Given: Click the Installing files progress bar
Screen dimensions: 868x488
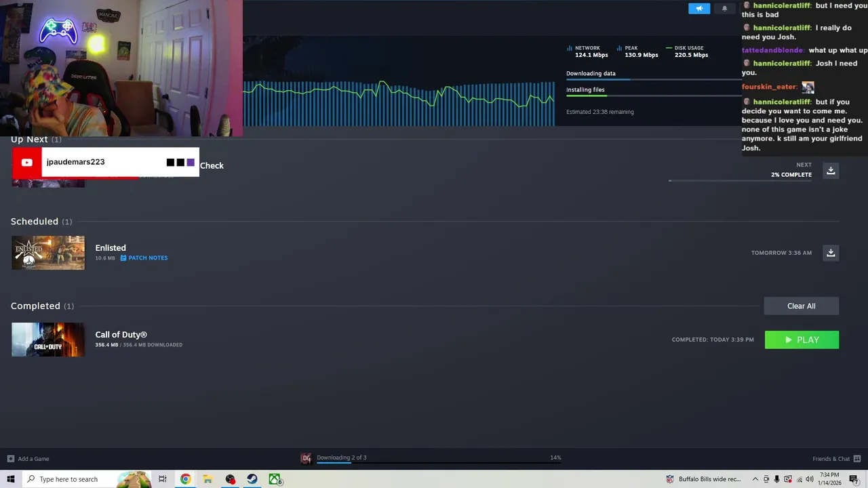Looking at the screenshot, I should coord(654,96).
